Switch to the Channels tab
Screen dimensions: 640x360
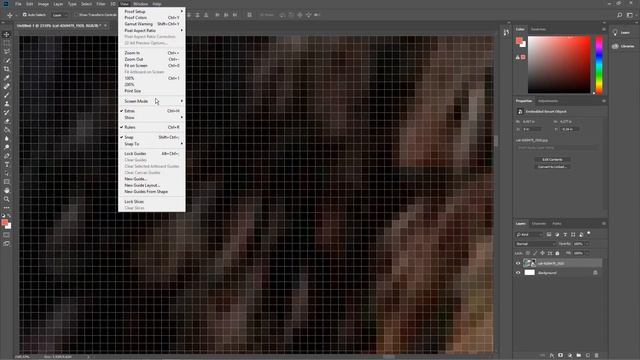(539, 224)
